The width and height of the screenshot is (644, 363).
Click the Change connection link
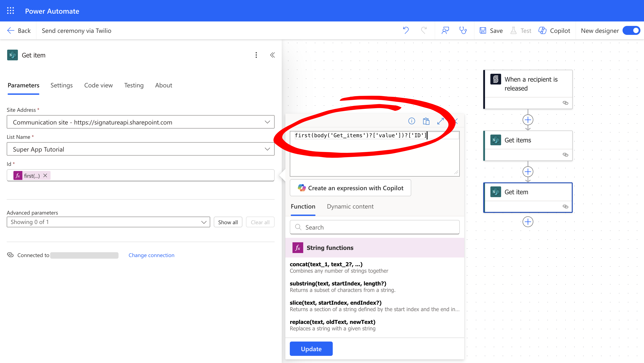click(x=151, y=255)
